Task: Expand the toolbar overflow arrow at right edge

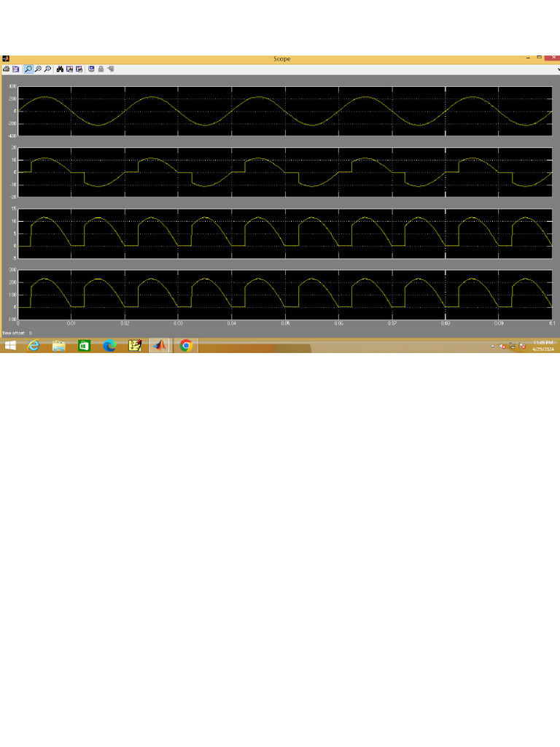Action: 558,69
